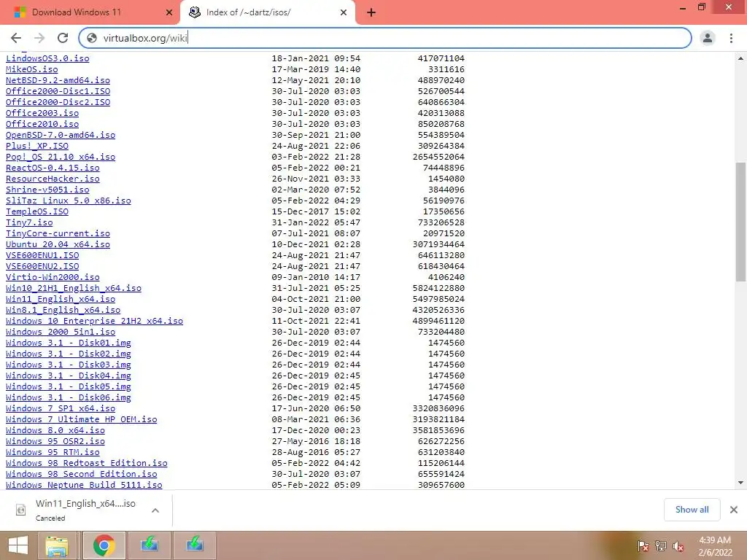Open the Windows Start button
This screenshot has width=747, height=560.
pos(18,545)
